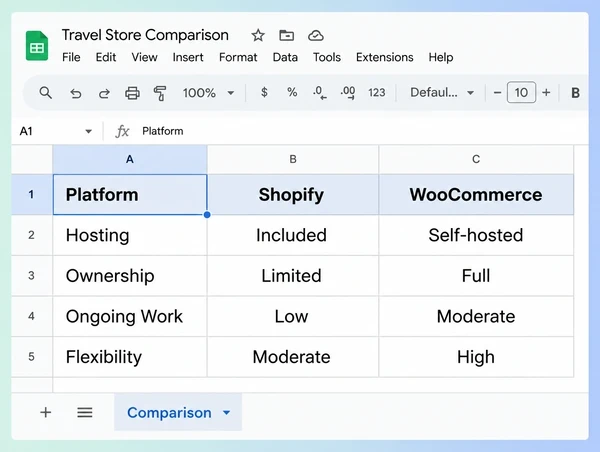The image size is (600, 452).
Task: Decrease decimal places
Action: [320, 93]
